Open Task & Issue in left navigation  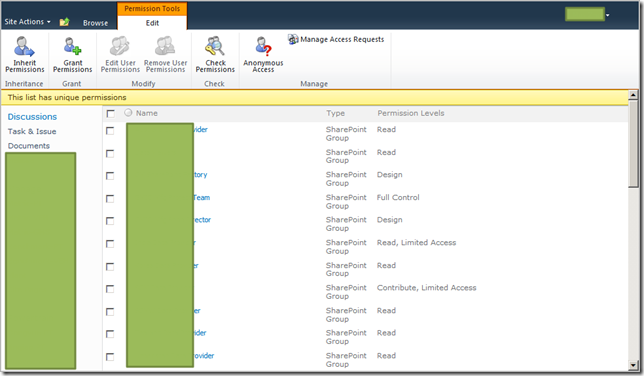tap(32, 131)
